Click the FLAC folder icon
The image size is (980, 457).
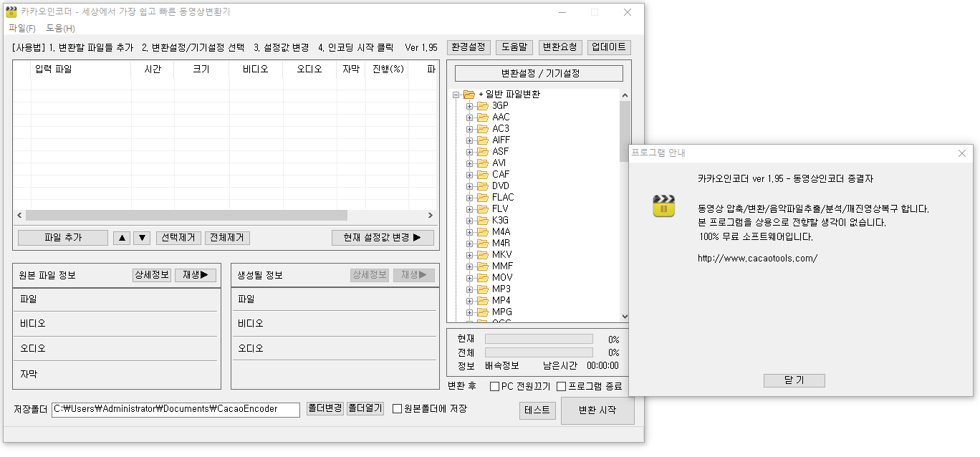(482, 198)
